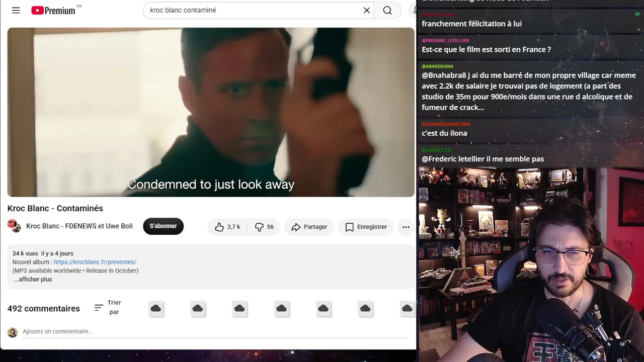Open the Kroc Blanc channel avatar
Image resolution: width=644 pixels, height=362 pixels.
point(14,226)
